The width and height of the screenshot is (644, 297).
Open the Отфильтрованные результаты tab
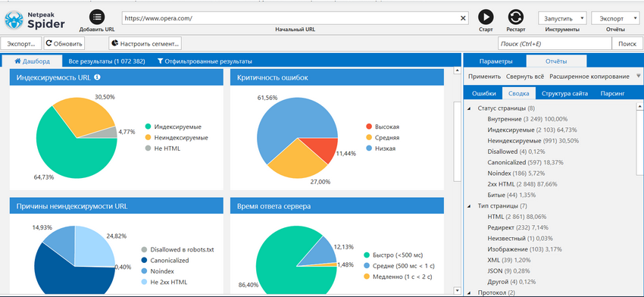click(205, 61)
